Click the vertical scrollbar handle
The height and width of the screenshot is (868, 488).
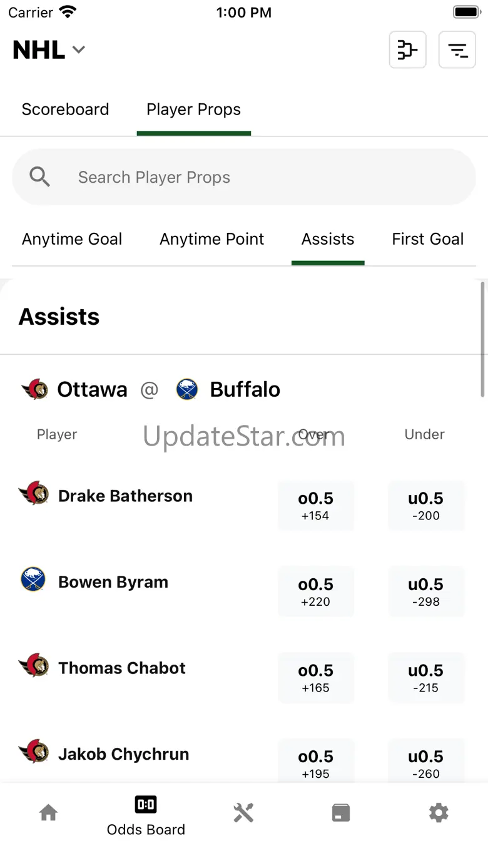(482, 339)
